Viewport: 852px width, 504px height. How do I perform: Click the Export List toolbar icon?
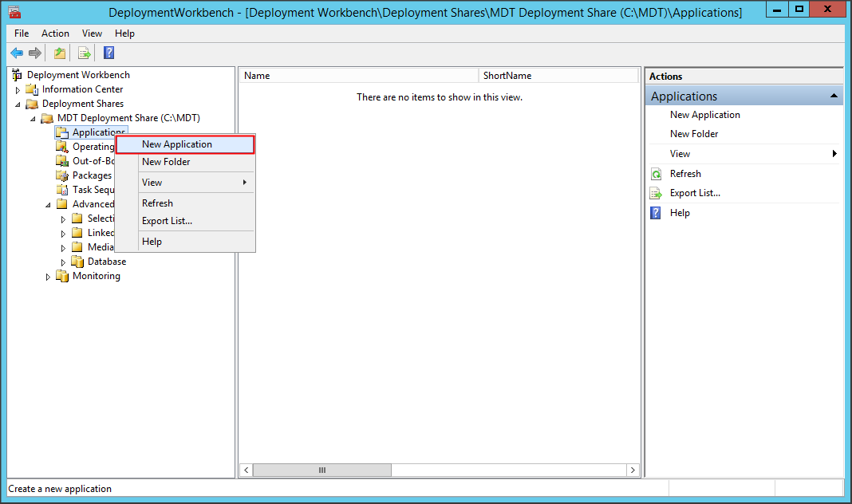pyautogui.click(x=85, y=53)
